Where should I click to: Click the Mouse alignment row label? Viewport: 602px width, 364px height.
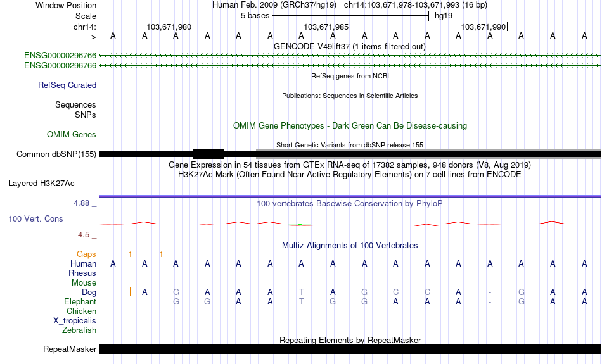click(84, 283)
